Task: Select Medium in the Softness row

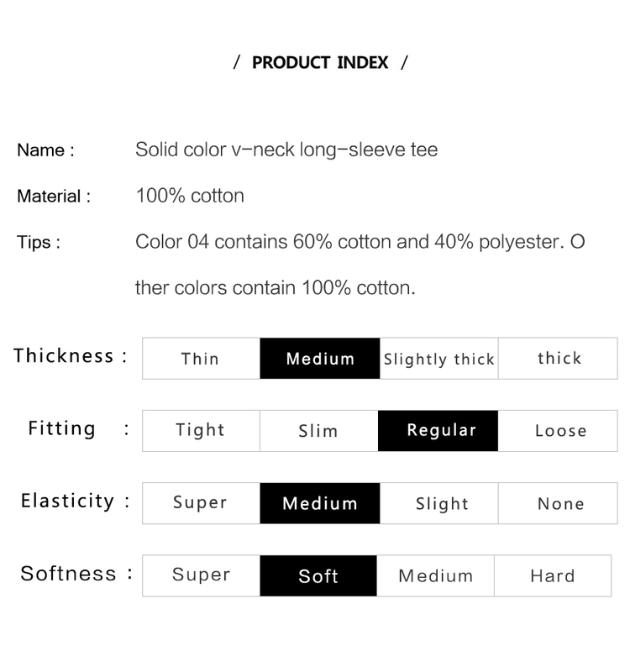Action: tap(435, 575)
